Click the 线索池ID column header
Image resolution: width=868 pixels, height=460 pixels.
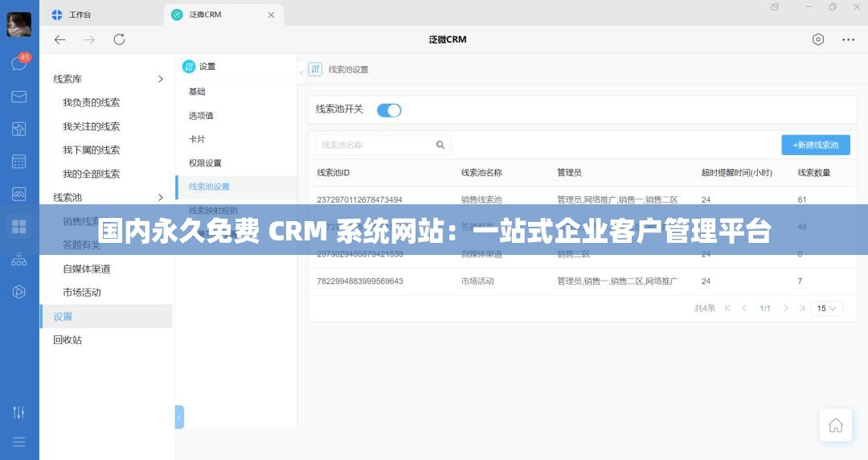[334, 172]
